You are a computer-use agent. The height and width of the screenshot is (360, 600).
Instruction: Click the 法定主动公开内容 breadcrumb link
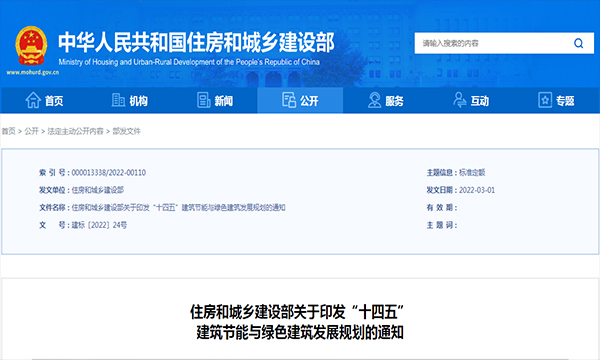(75, 131)
